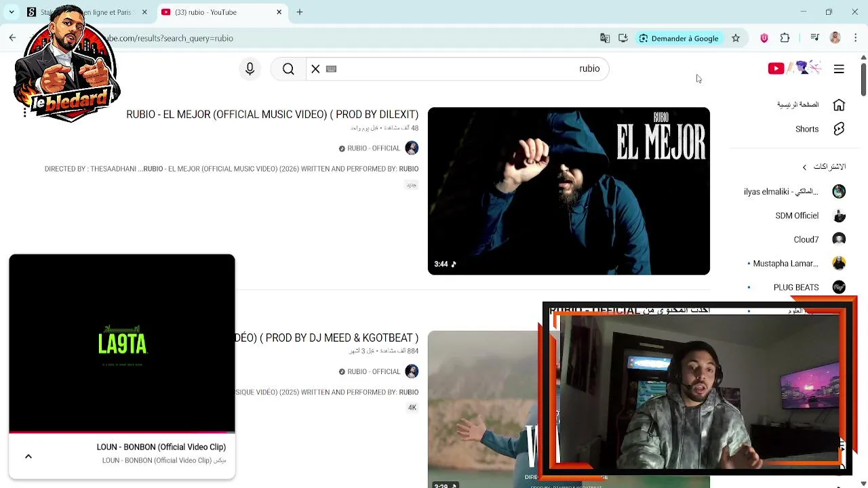The image size is (868, 488).
Task: Close the rubio - YouTube tab
Action: (279, 12)
